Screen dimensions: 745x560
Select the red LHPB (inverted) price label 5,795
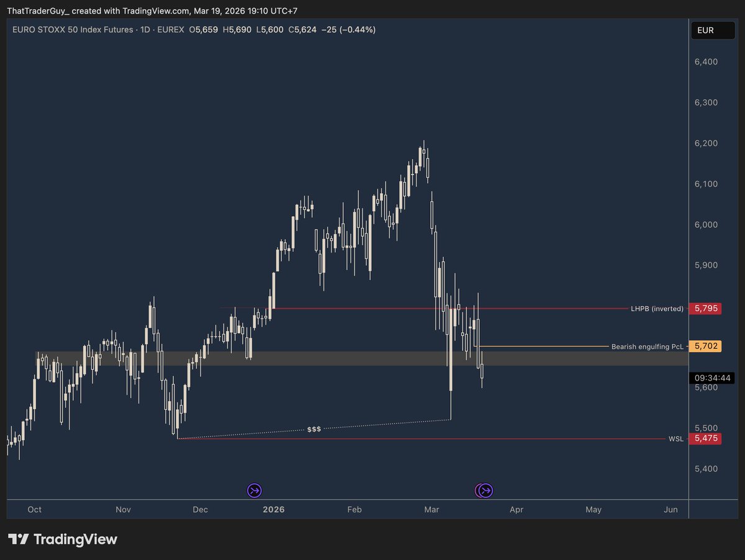point(706,308)
